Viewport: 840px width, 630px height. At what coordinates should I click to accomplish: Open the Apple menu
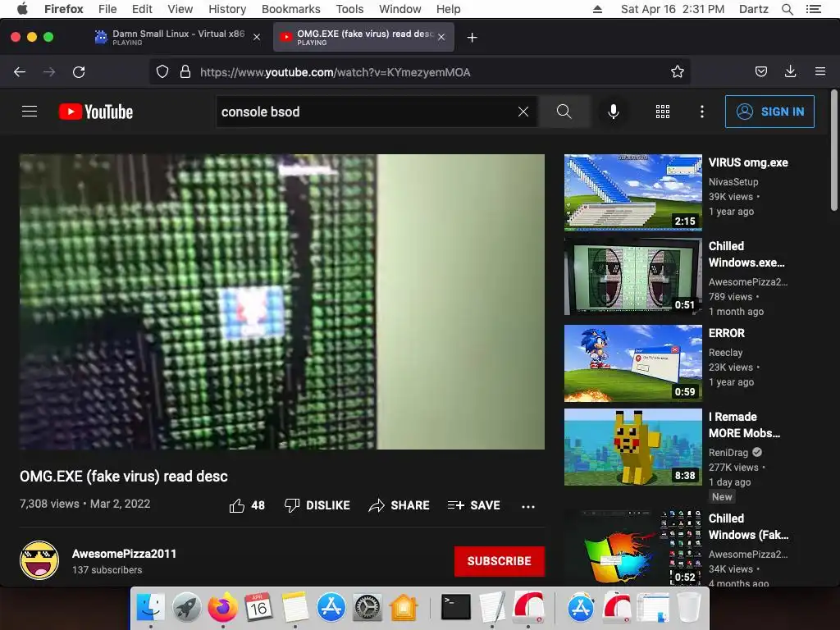(x=22, y=9)
